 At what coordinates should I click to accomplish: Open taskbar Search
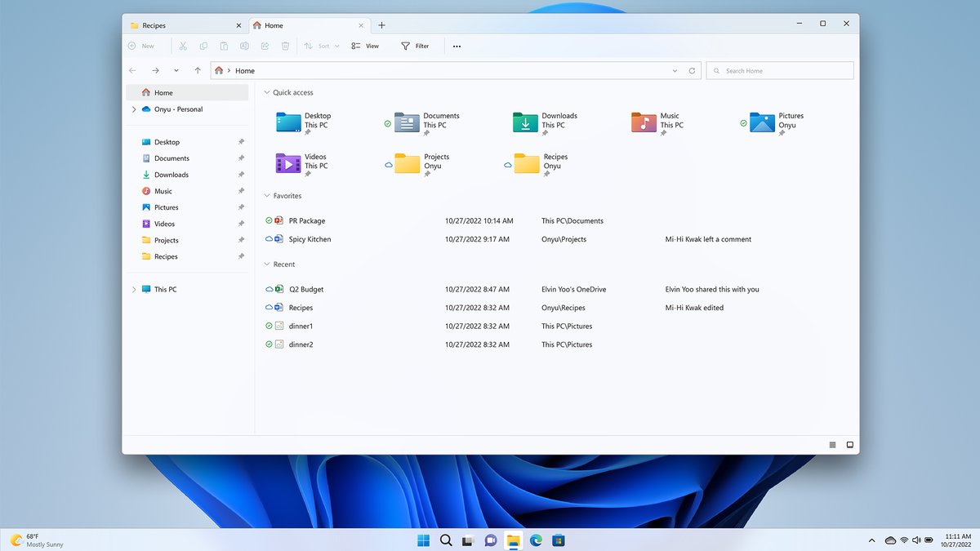coord(446,540)
